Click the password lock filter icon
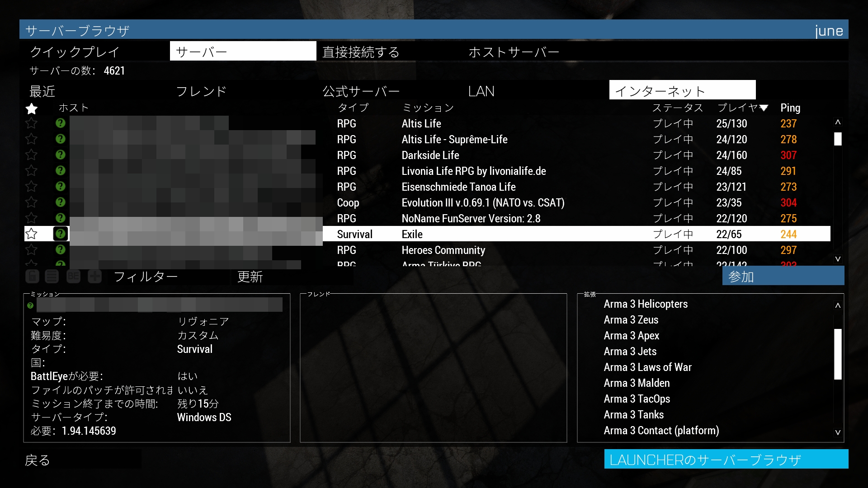 pos(32,277)
